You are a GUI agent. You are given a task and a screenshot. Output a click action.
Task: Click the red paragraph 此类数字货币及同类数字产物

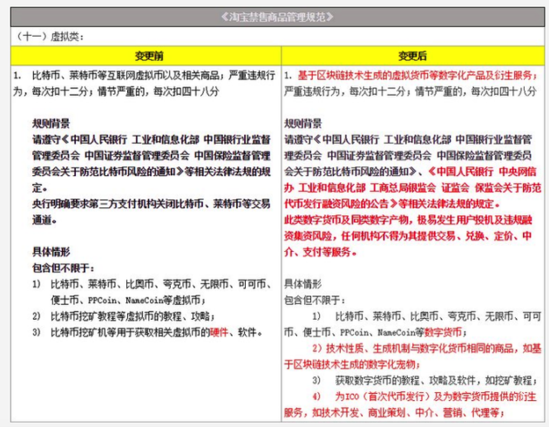point(408,236)
